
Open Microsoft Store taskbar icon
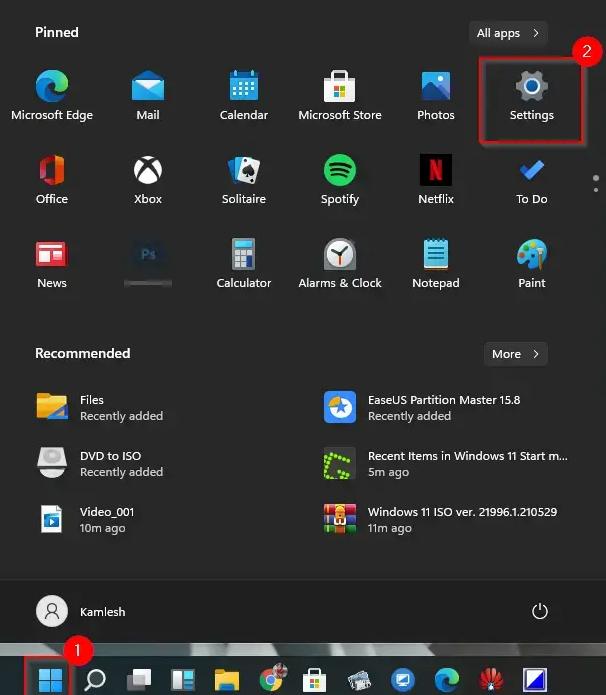pyautogui.click(x=314, y=679)
